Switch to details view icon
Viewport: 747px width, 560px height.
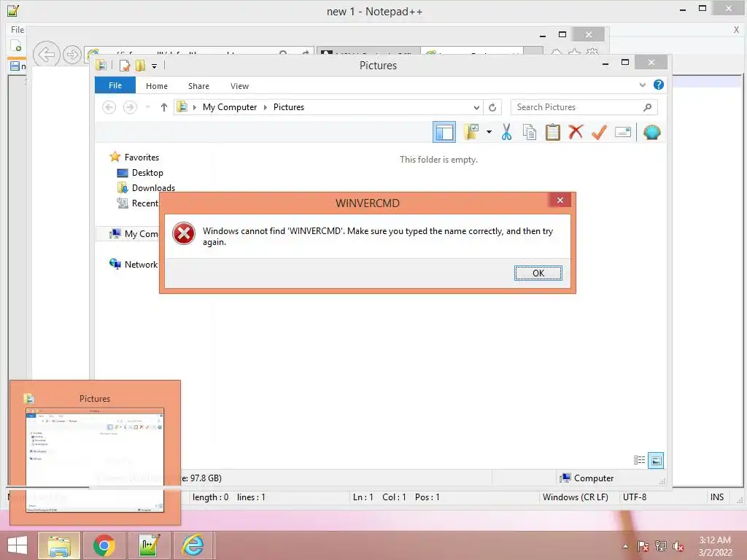[639, 460]
